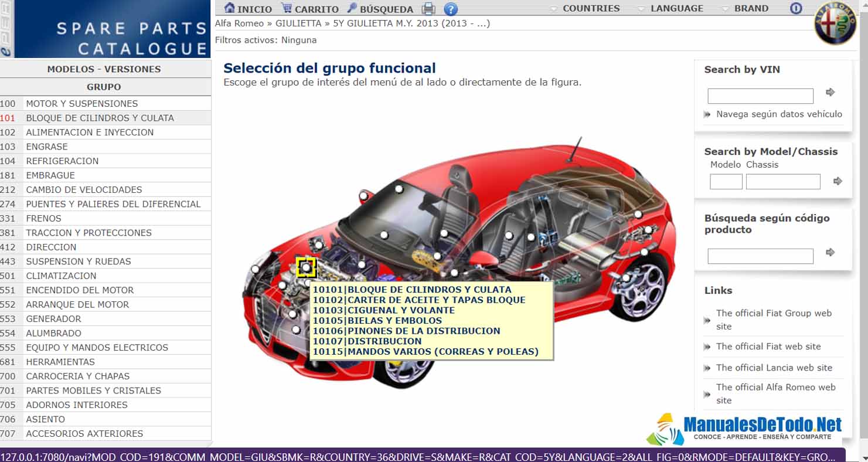Open The official Fiat web site link
868x462 pixels.
768,346
